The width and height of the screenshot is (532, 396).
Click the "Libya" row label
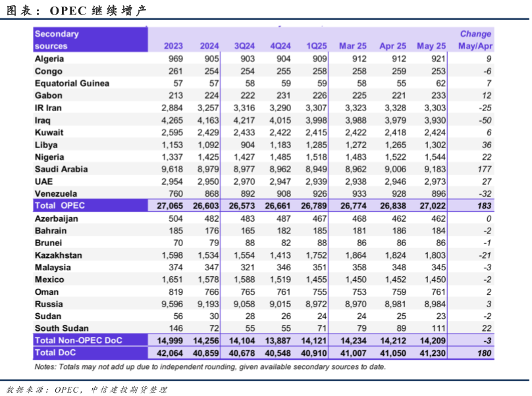tap(46, 145)
